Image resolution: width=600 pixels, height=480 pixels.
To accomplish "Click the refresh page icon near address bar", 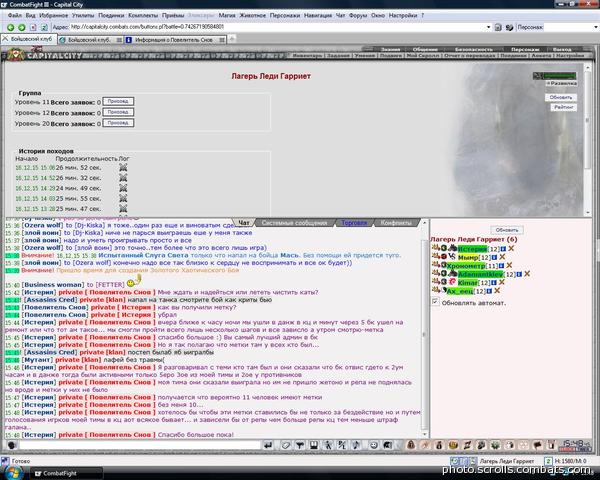I will 44,27.
